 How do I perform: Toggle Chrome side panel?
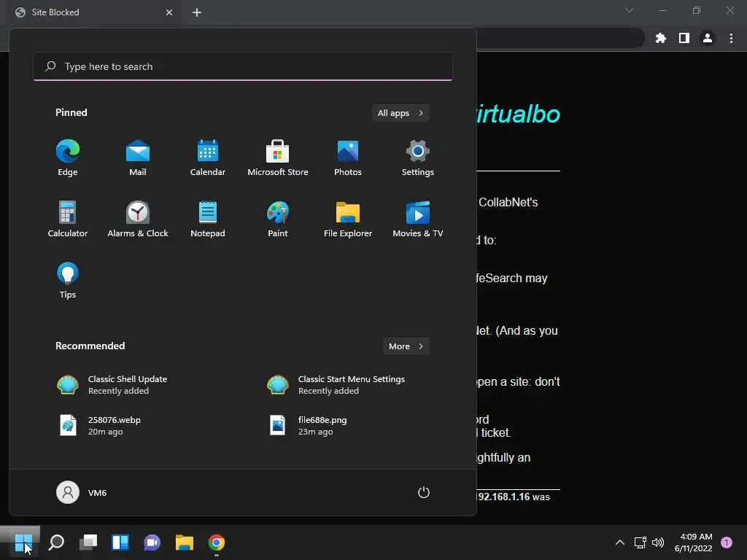point(684,38)
